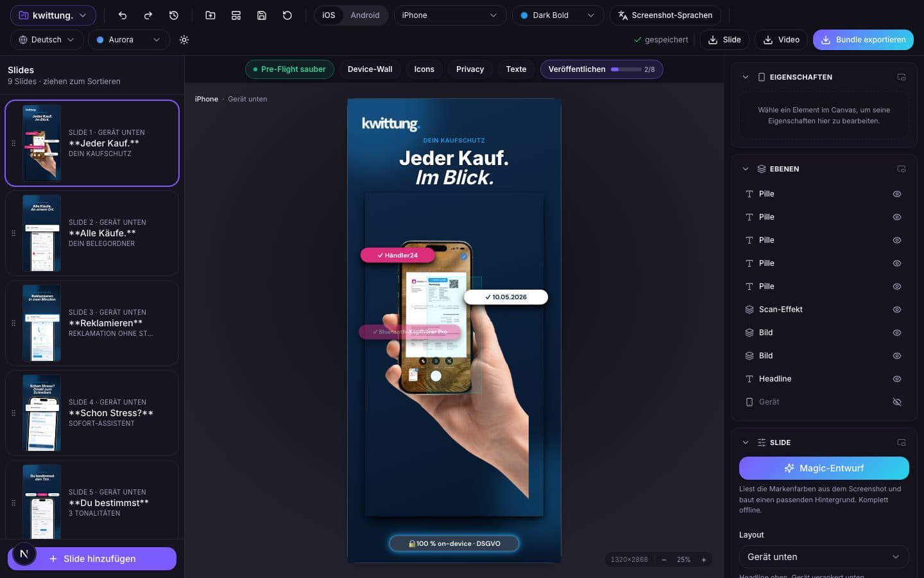Open Screenshot-Sprachen
Screen dimensions: 924x578
[665, 15]
